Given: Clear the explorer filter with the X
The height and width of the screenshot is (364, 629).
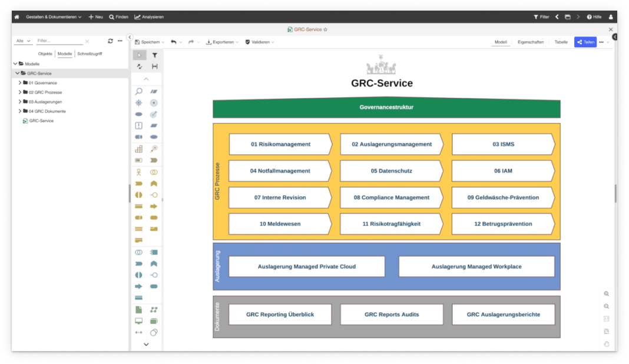Looking at the screenshot, I should 87,41.
